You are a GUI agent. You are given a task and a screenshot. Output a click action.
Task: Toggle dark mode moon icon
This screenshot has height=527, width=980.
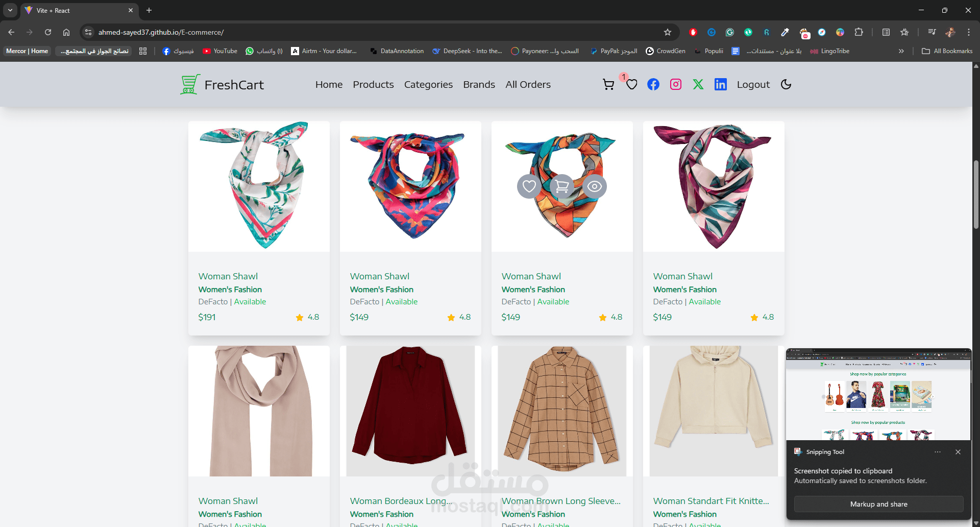(x=786, y=84)
